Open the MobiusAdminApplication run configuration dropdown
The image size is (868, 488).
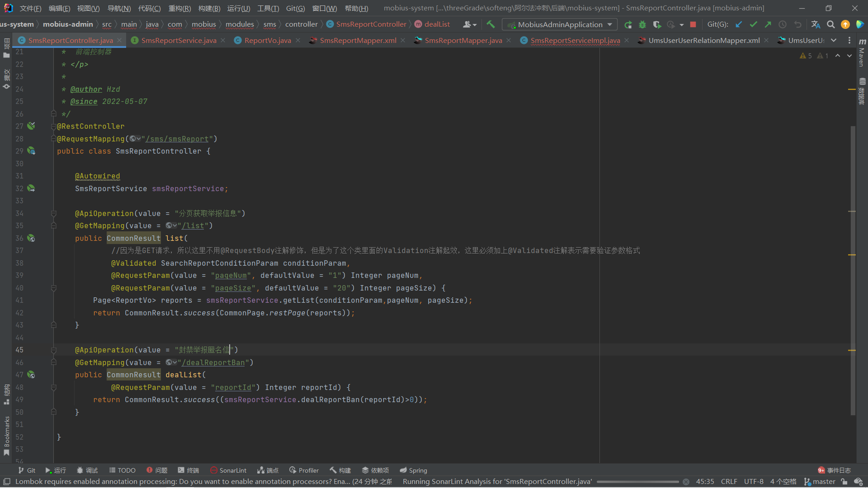click(560, 24)
